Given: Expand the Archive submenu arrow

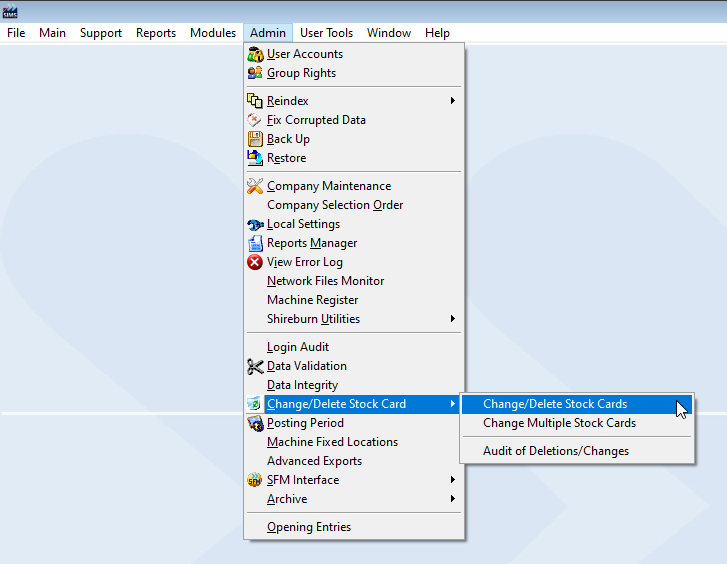Looking at the screenshot, I should click(x=453, y=499).
